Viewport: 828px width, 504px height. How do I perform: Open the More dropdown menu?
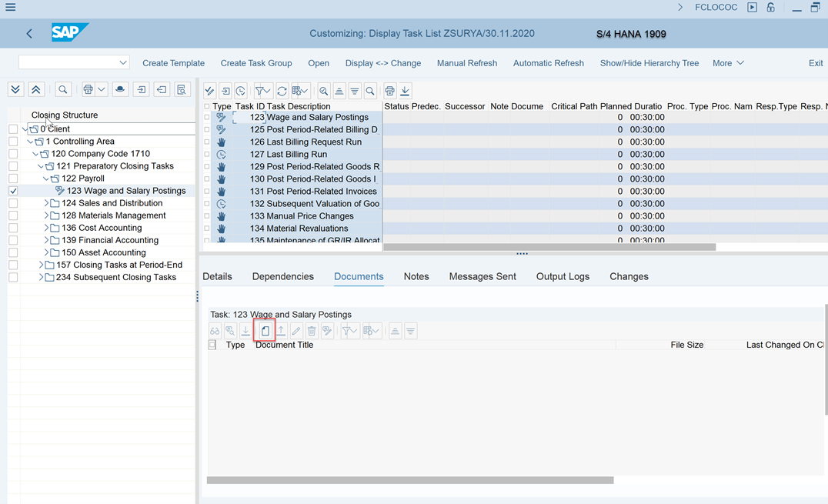(x=727, y=63)
